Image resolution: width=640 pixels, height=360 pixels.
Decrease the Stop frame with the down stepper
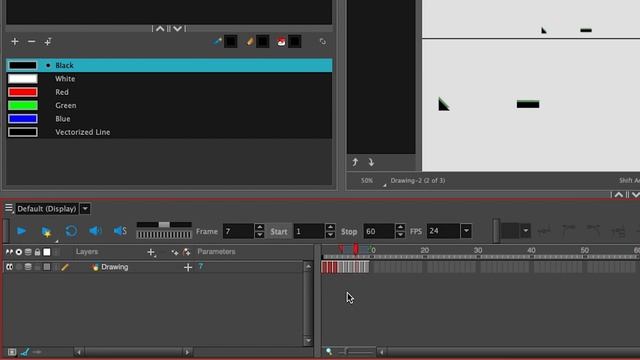[400, 235]
